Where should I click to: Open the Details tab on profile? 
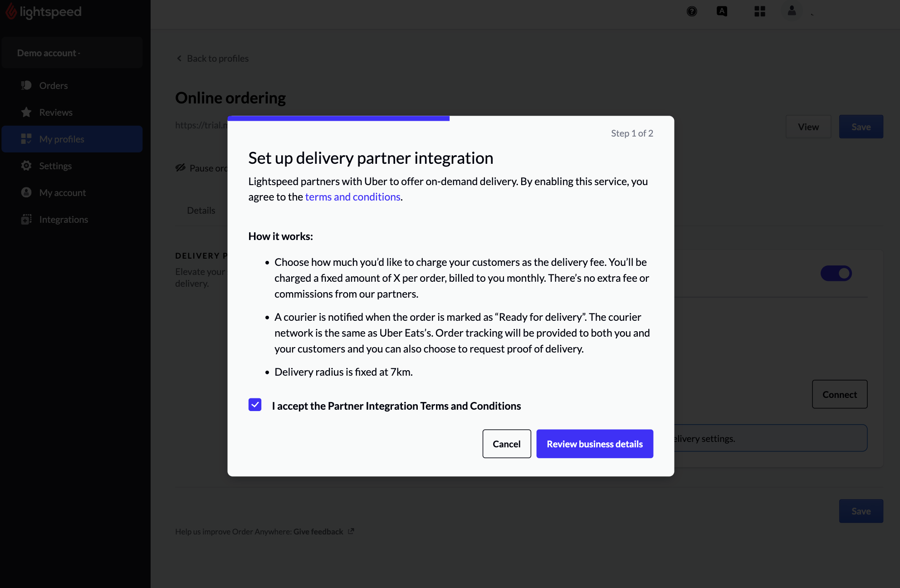click(x=201, y=210)
